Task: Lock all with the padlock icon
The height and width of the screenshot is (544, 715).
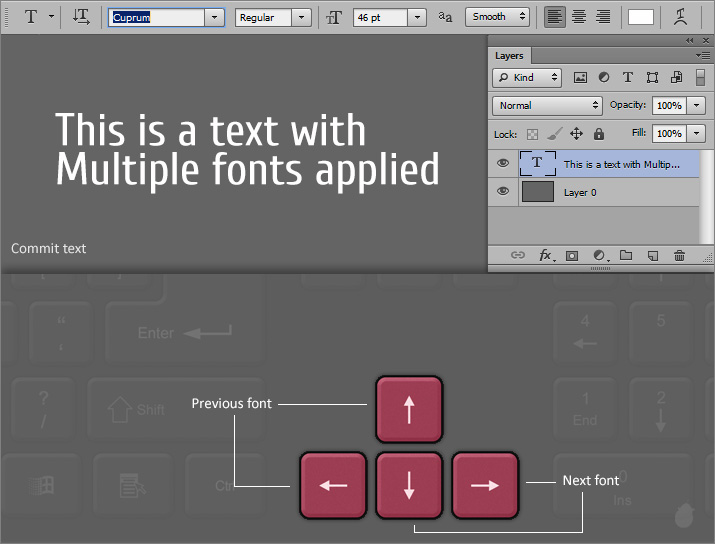Action: pos(599,133)
